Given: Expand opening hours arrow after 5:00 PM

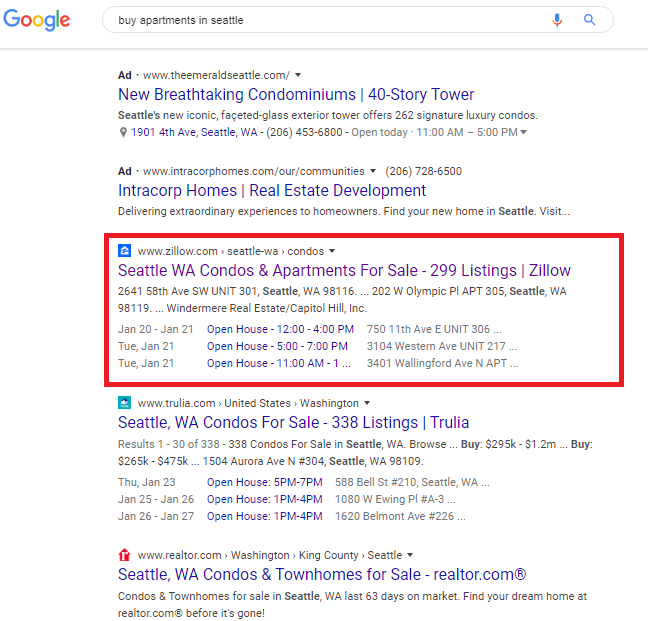Looking at the screenshot, I should [x=524, y=132].
